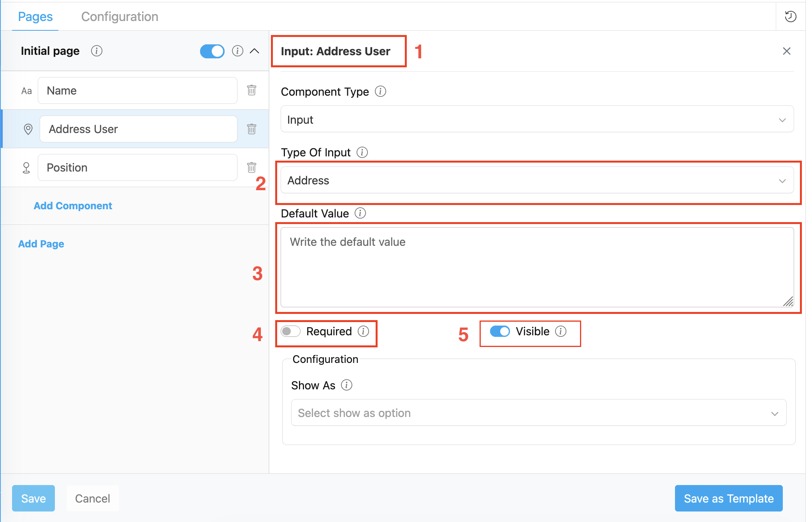Click the map marker icon beside Position
This screenshot has width=812, height=522.
pos(26,168)
